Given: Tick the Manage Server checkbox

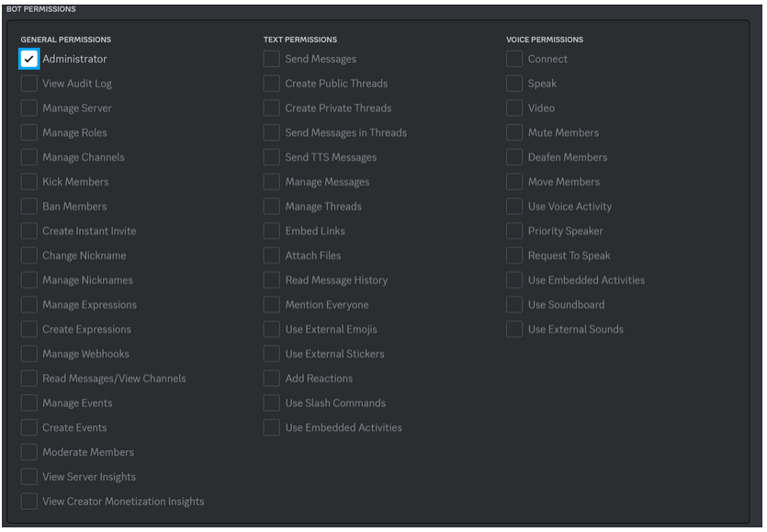Looking at the screenshot, I should coord(28,108).
